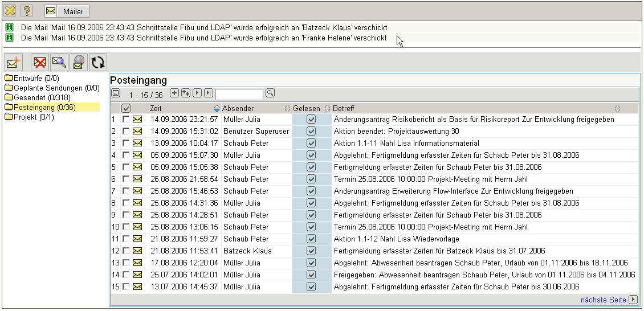Image resolution: width=644 pixels, height=311 pixels.
Task: Click the new mail compose icon
Action: [14, 62]
